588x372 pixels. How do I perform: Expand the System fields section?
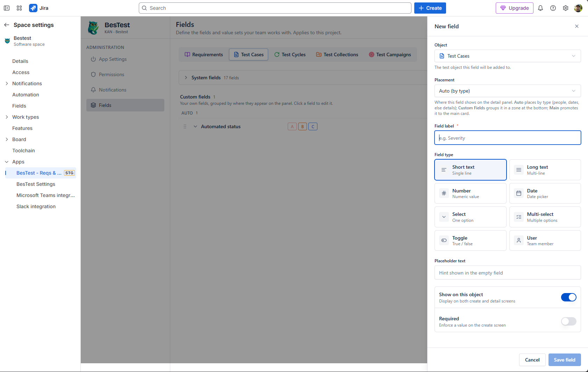point(186,78)
